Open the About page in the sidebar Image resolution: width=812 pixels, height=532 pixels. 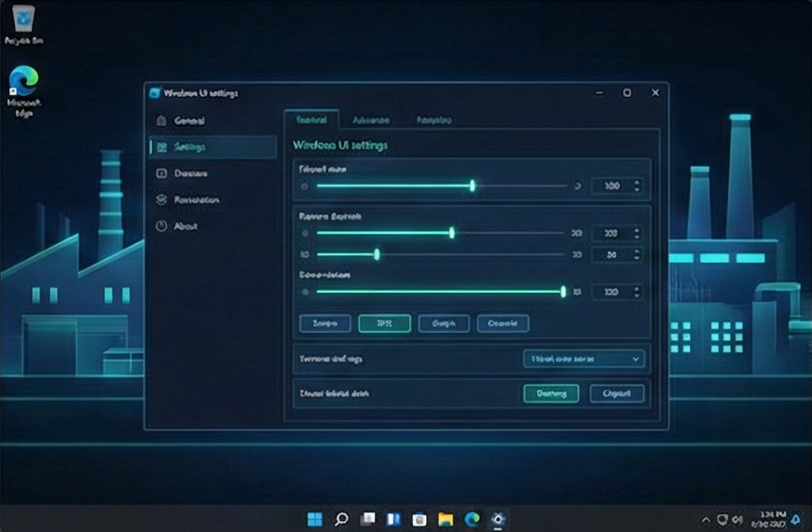click(213, 226)
